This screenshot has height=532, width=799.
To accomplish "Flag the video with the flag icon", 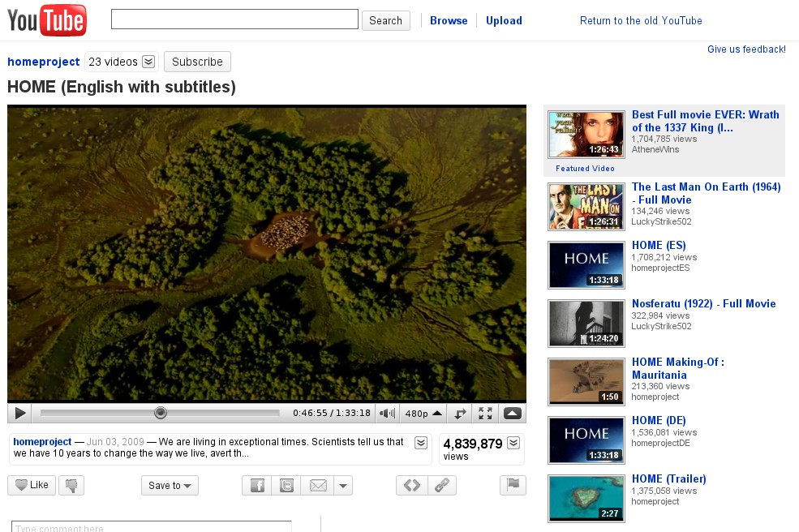I will pos(513,485).
